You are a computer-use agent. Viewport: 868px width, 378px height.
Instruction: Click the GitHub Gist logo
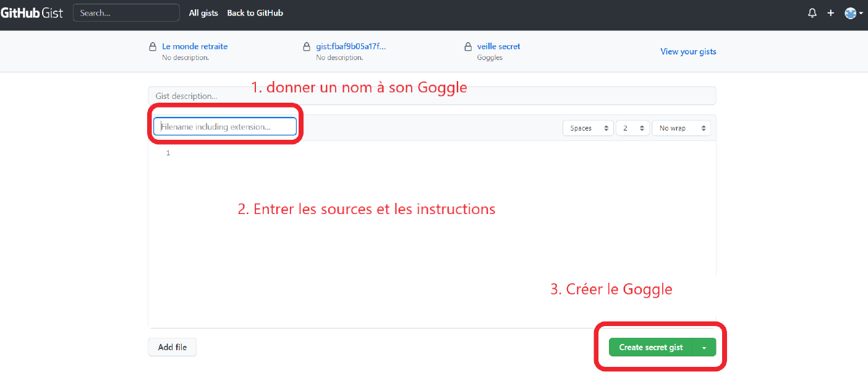(x=32, y=13)
